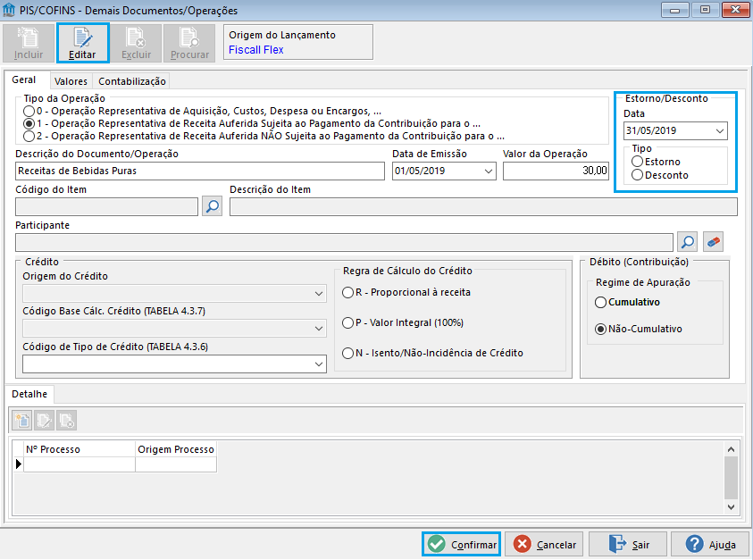The width and height of the screenshot is (753, 560).
Task: Select operation type 2 Receita NÃO Sujeita
Action: coord(29,137)
